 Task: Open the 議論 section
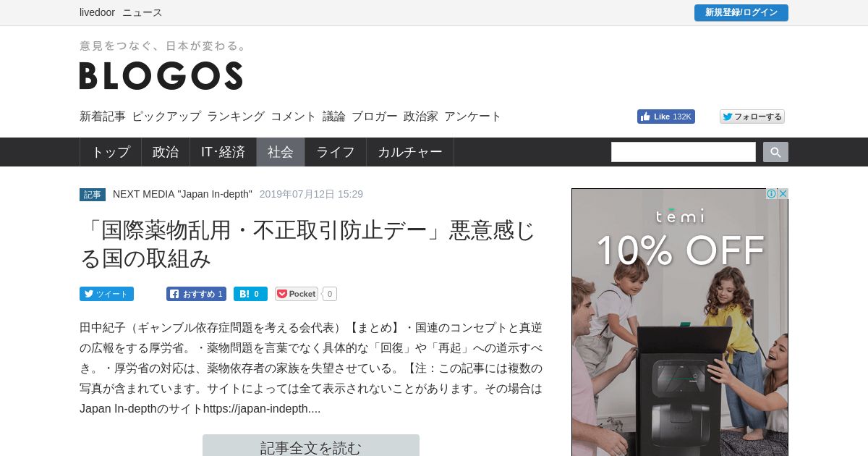pos(334,116)
